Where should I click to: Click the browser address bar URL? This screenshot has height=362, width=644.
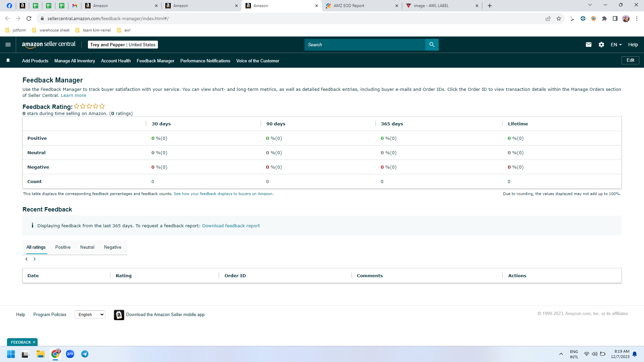point(108,18)
